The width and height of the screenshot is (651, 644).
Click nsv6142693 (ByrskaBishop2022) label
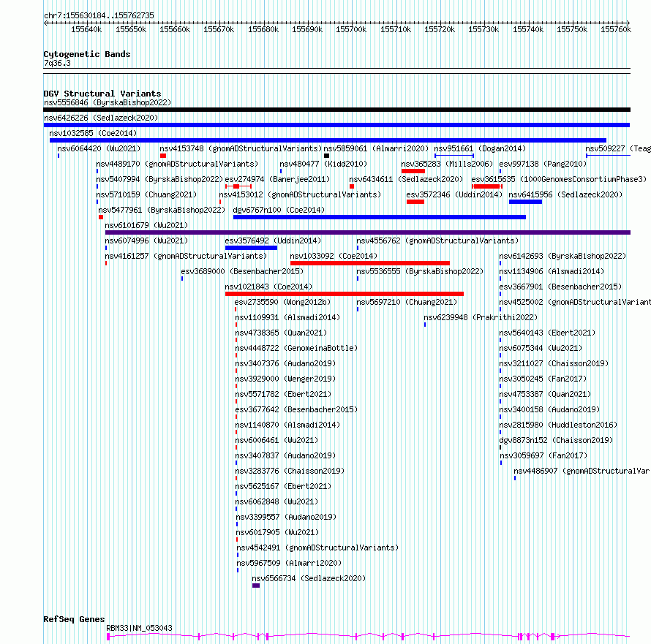[x=562, y=256]
